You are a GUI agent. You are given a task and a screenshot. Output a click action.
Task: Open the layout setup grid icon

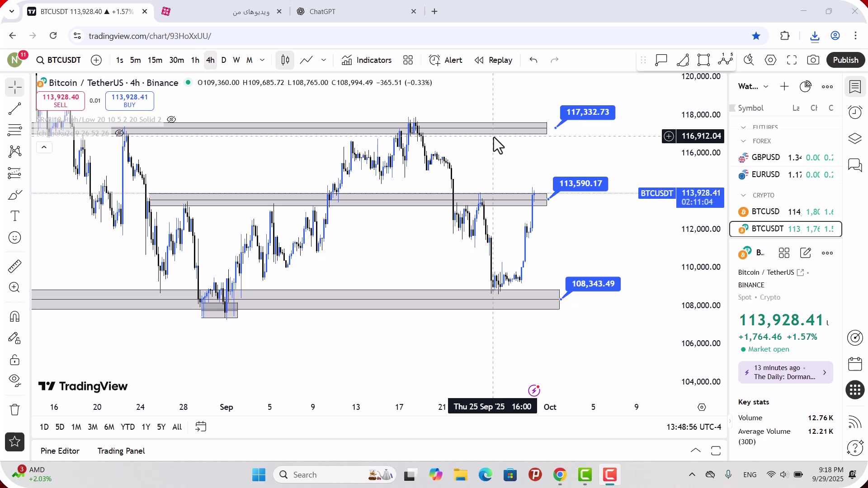coord(408,60)
